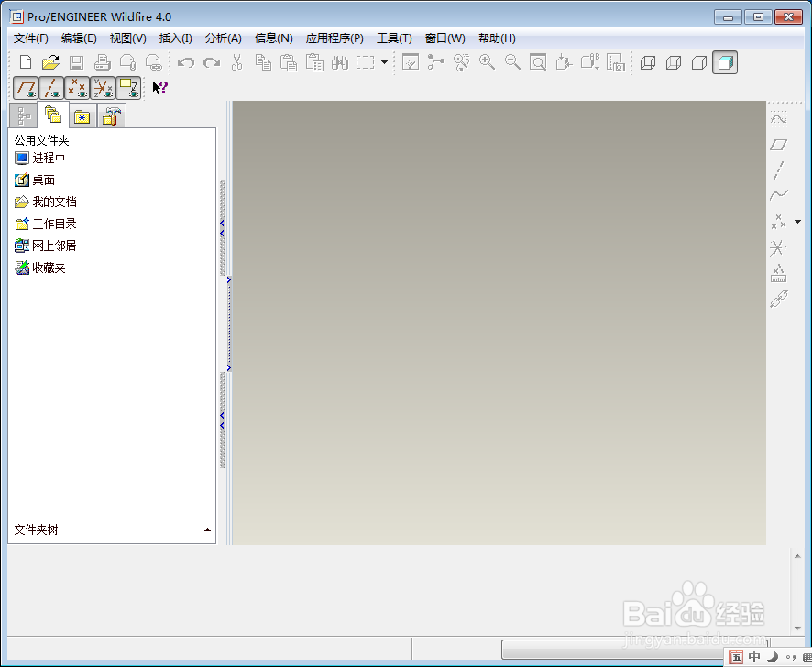The height and width of the screenshot is (667, 812).
Task: Click the Refit view icon
Action: click(x=538, y=62)
